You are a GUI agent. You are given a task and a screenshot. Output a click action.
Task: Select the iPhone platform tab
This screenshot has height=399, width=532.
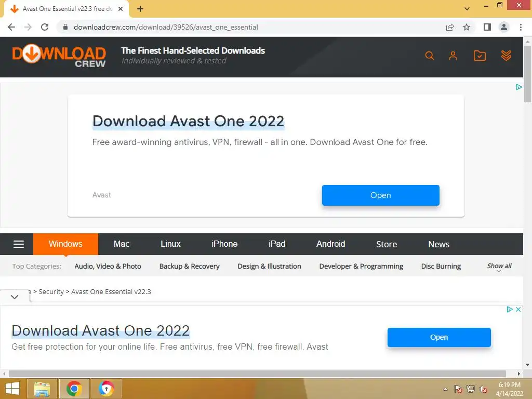click(224, 244)
